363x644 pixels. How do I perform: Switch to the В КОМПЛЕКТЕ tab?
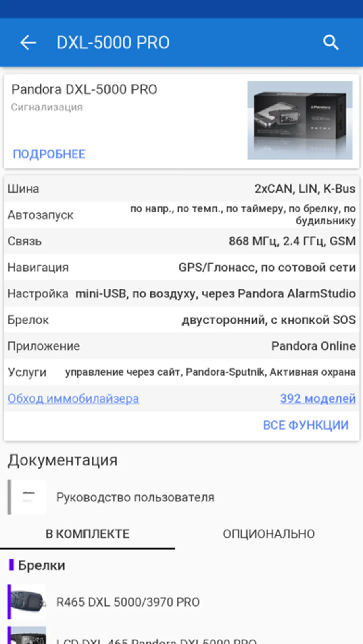click(x=88, y=534)
